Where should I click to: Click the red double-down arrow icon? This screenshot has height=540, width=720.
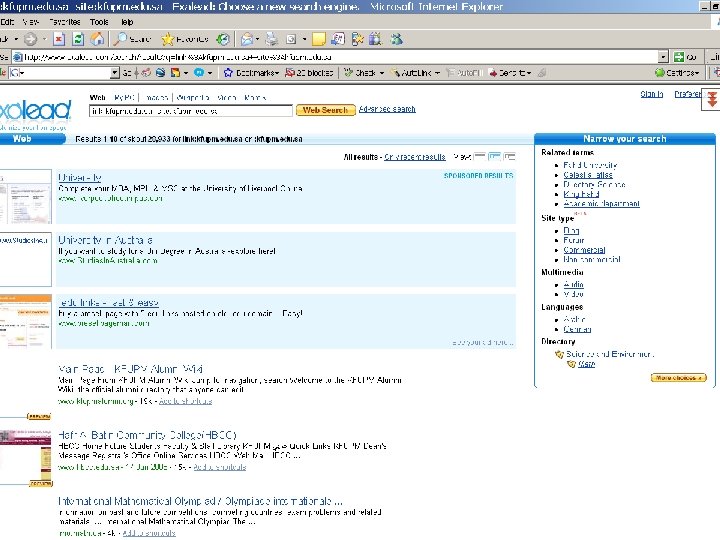tap(712, 99)
